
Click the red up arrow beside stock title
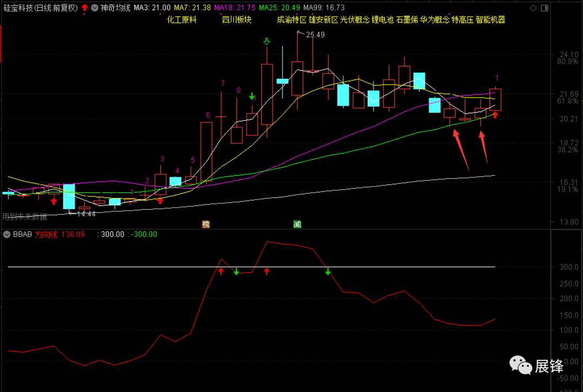coord(85,8)
